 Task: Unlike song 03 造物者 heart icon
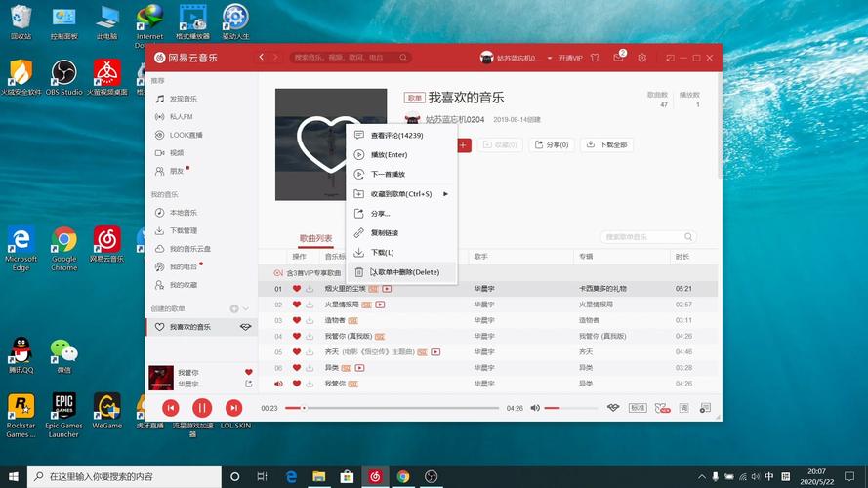297,320
